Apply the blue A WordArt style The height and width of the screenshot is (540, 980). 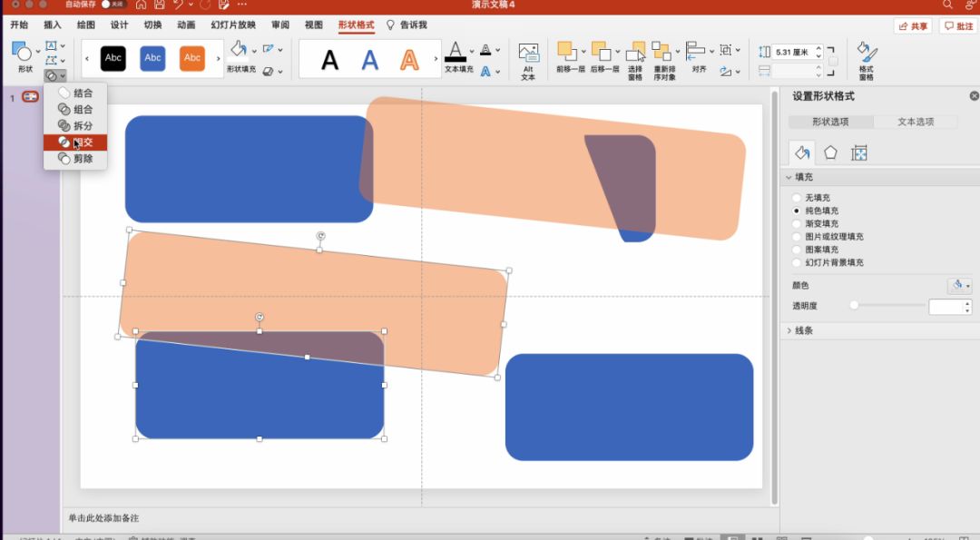point(370,60)
